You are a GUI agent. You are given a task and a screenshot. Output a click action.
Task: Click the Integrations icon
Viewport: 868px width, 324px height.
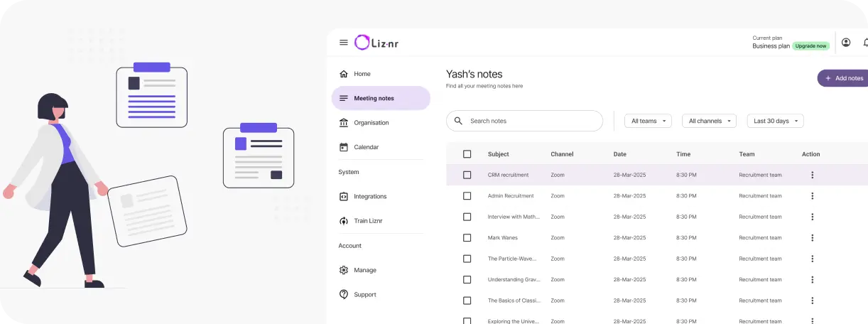(344, 196)
